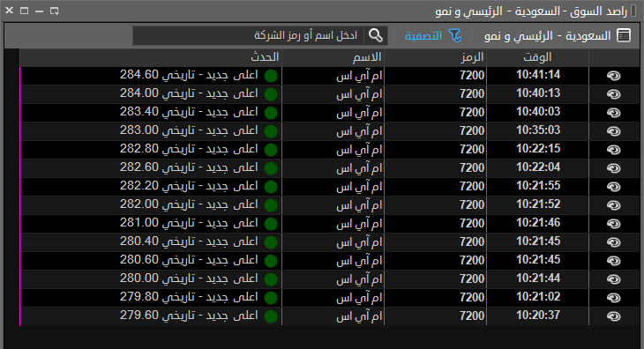644x349 pixels.
Task: Select the time cell 10:21:55
Action: (538, 186)
